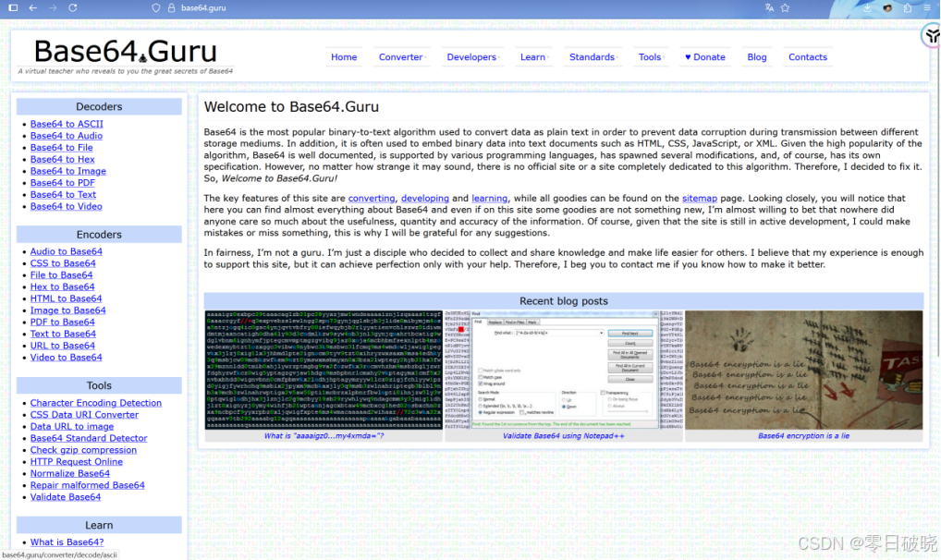Go to the Home menu item
This screenshot has height=560, width=941.
(344, 57)
